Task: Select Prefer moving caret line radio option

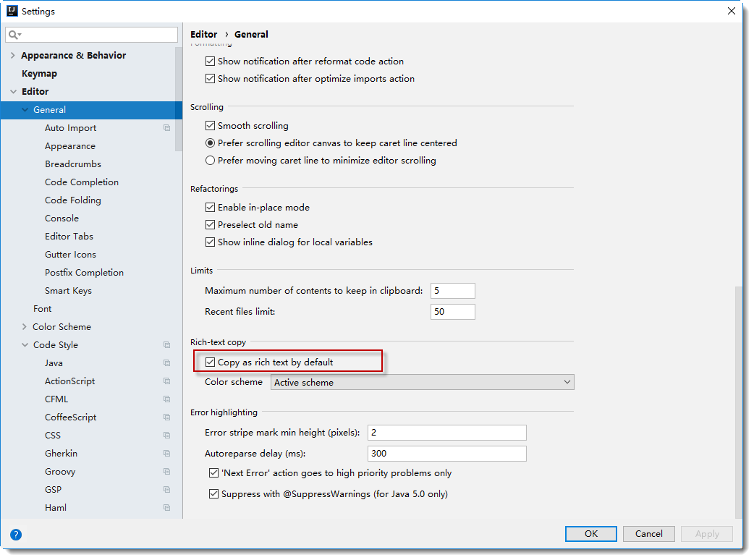Action: 211,161
